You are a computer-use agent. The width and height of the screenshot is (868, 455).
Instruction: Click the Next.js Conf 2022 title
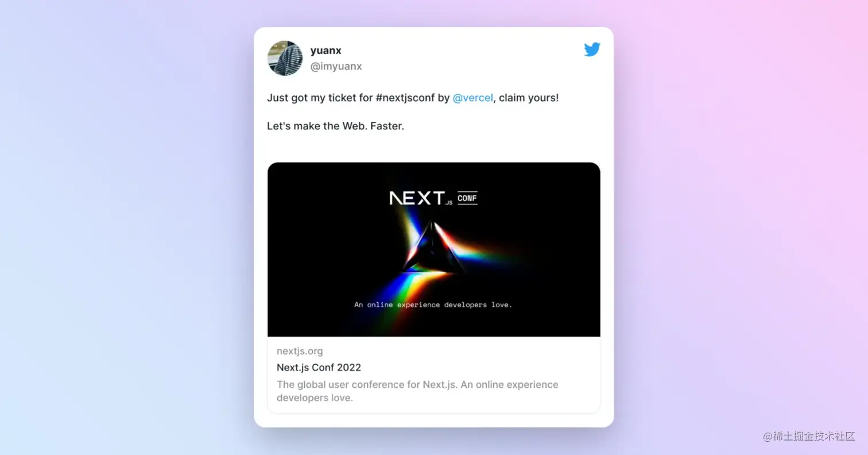pos(319,368)
